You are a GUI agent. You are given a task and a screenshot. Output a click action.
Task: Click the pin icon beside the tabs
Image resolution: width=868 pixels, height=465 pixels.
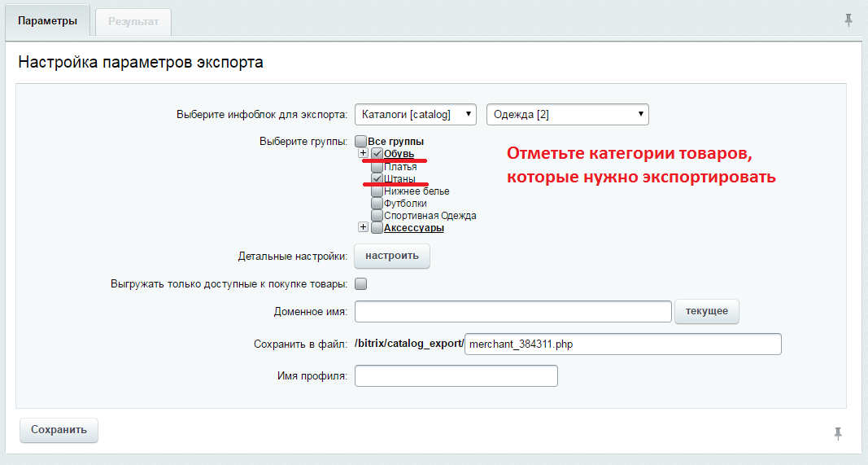(848, 20)
